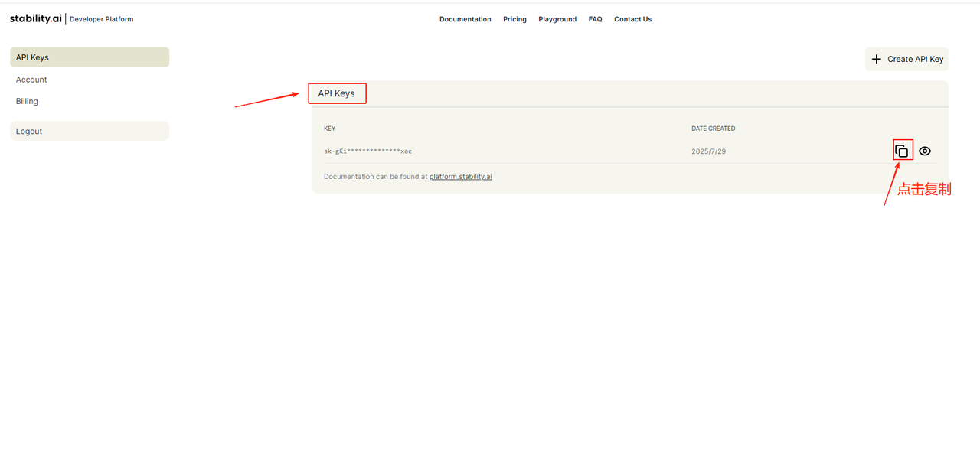Reveal the hidden API key with eye icon
This screenshot has height=456, width=980.
(x=925, y=151)
